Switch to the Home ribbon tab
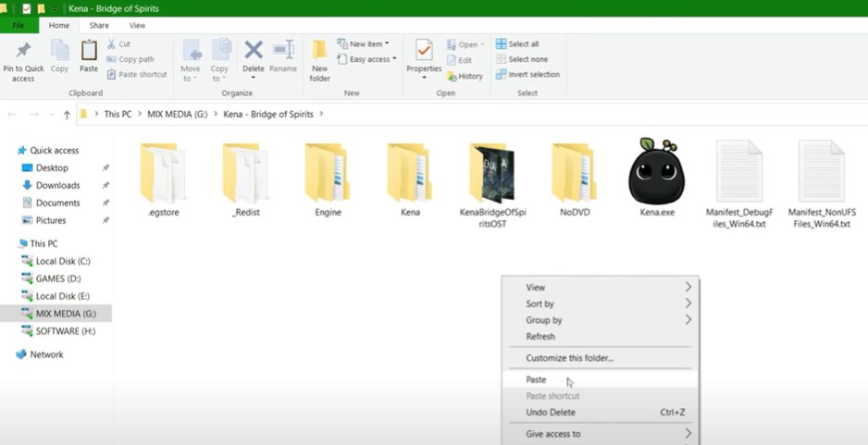Screen dimensions: 868x445 click(58, 26)
